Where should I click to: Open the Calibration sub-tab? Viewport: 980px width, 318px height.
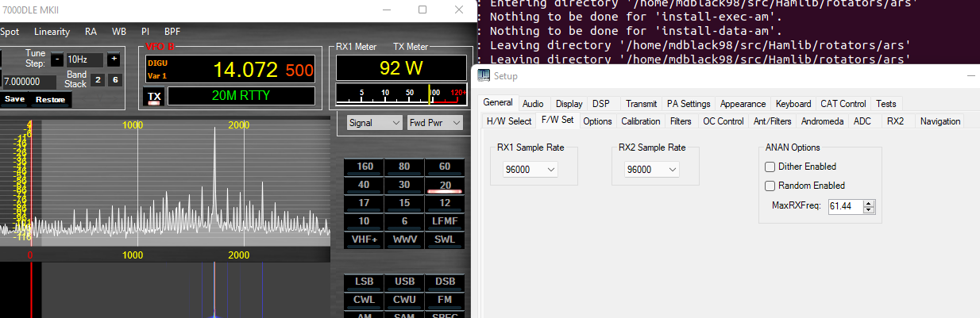click(x=641, y=121)
